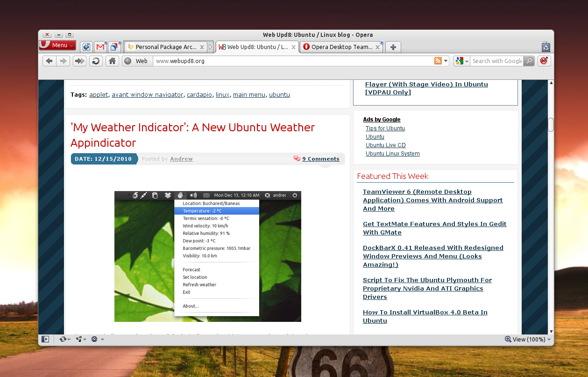
Task: Click the Fast Forward button
Action: (x=80, y=61)
